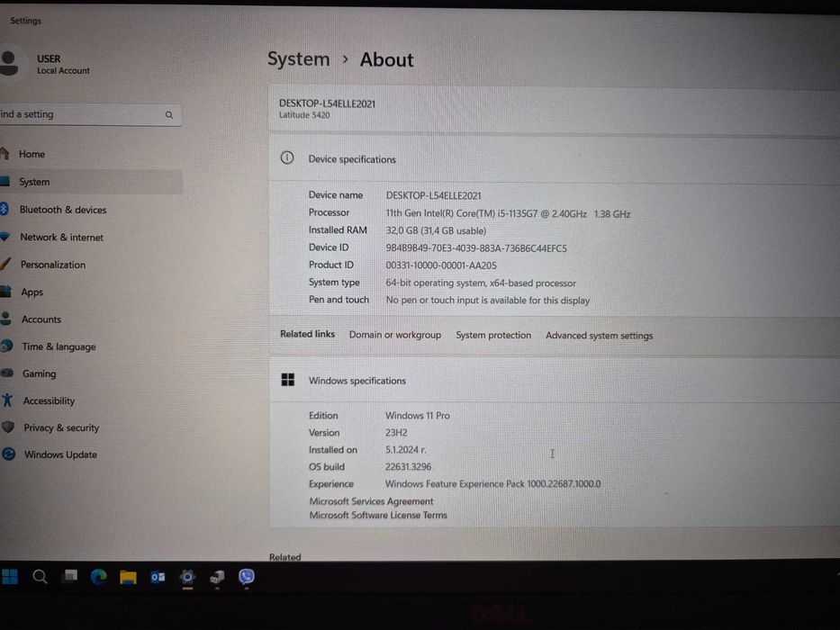The image size is (840, 630).
Task: Click the OS build value 22631.3296
Action: pyautogui.click(x=408, y=466)
